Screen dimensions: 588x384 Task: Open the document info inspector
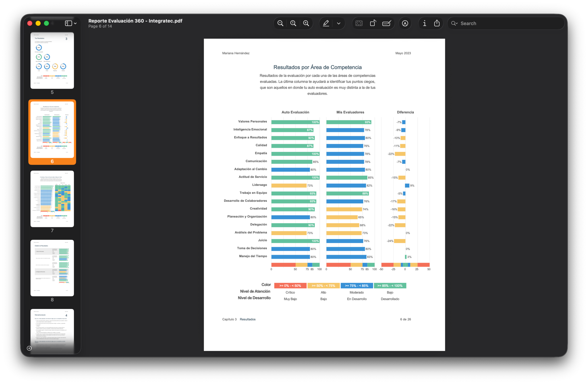424,24
